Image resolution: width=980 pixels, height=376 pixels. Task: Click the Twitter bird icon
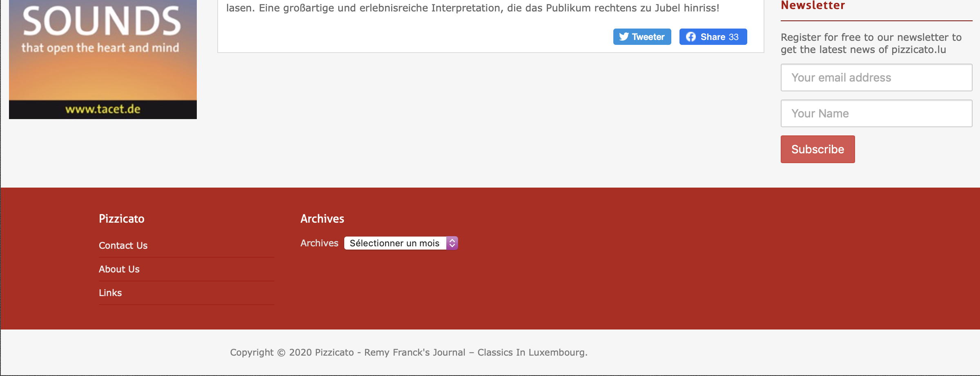pyautogui.click(x=624, y=37)
